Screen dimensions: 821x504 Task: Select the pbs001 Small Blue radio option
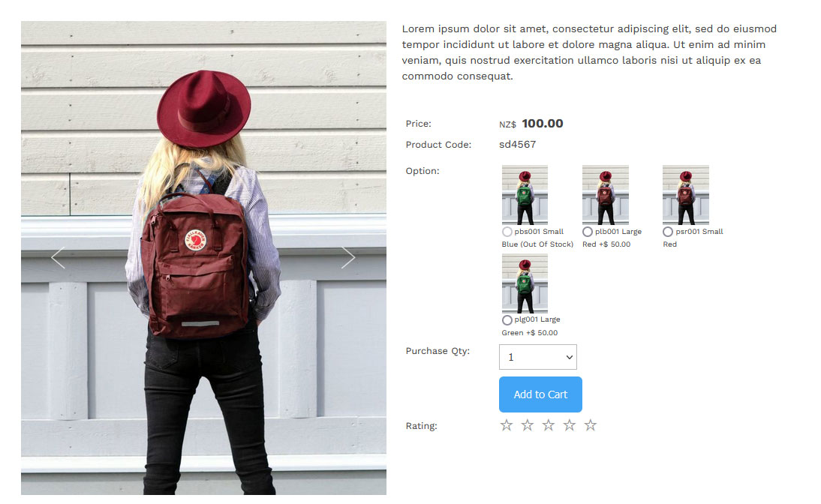tap(507, 232)
